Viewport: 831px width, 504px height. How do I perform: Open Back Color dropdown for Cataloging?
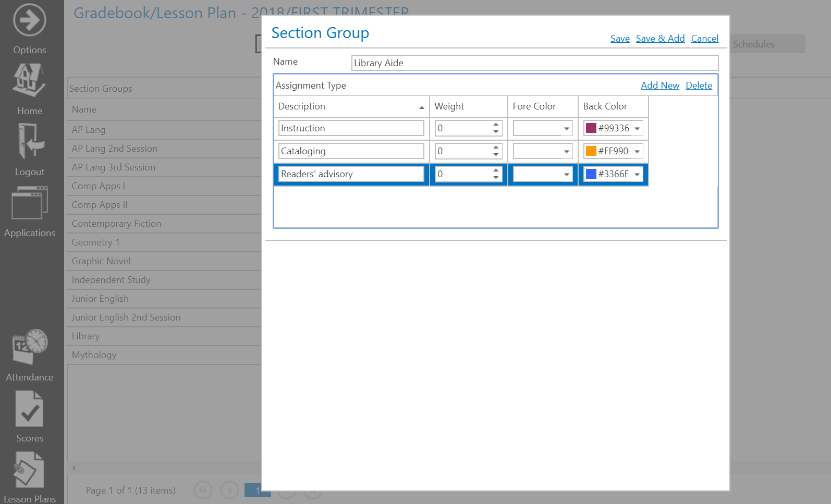pos(637,152)
